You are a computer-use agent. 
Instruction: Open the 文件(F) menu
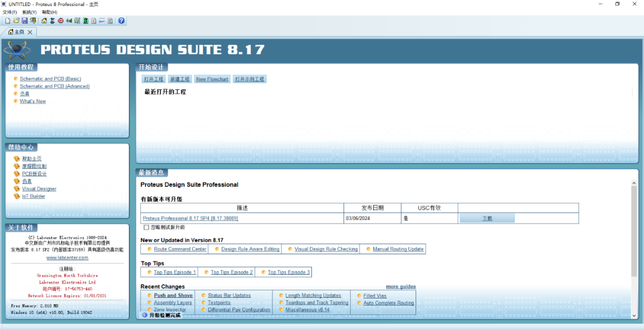tap(10, 12)
